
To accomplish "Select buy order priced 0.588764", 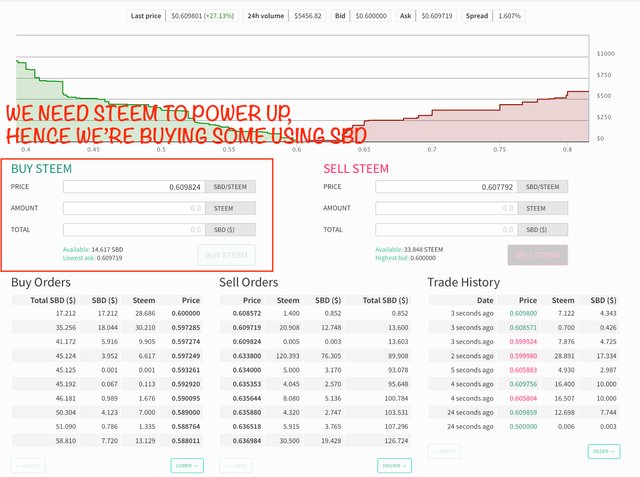I will click(107, 426).
